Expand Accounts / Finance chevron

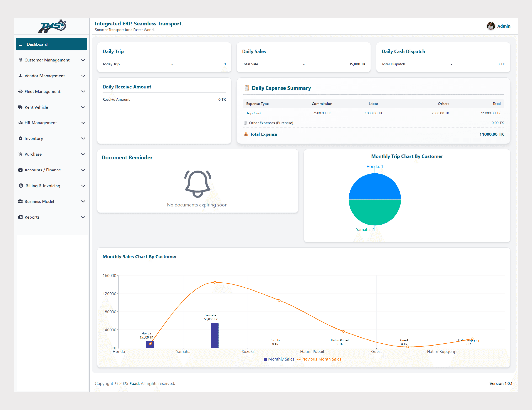tap(83, 170)
